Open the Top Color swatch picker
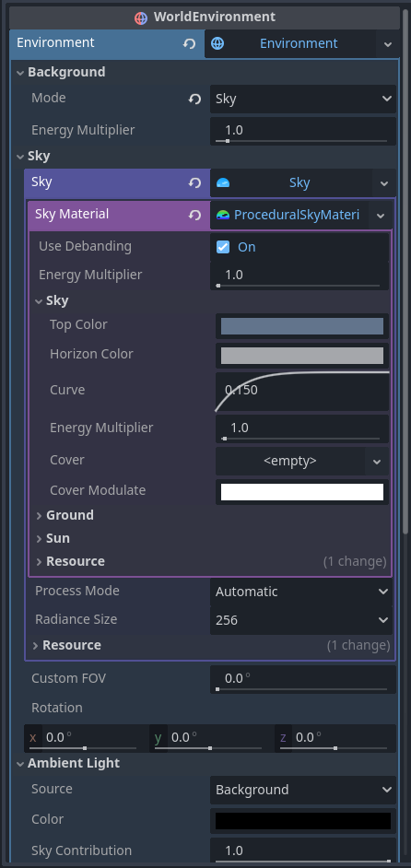 302,326
